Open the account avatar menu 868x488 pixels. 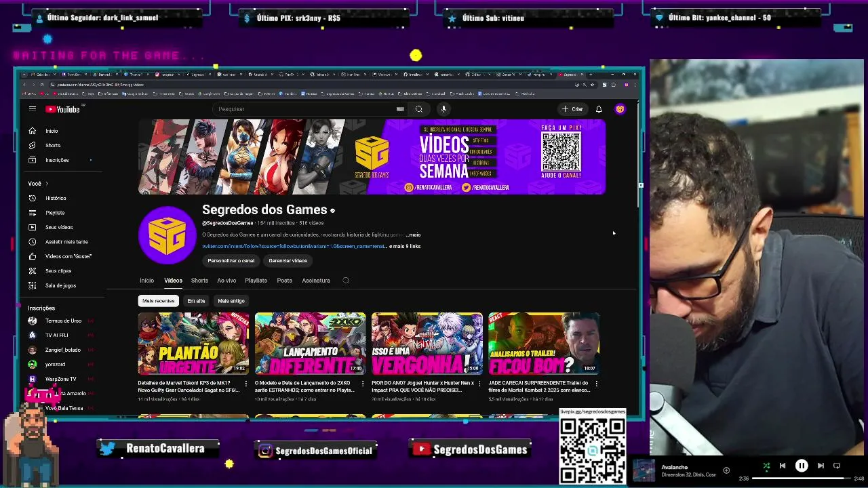pyautogui.click(x=620, y=109)
